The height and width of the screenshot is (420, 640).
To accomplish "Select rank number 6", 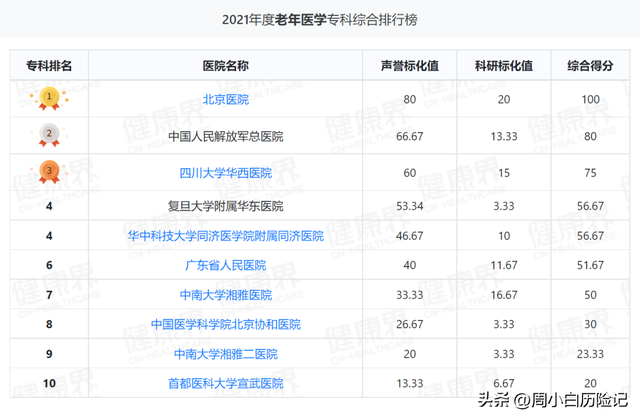I will 49,265.
